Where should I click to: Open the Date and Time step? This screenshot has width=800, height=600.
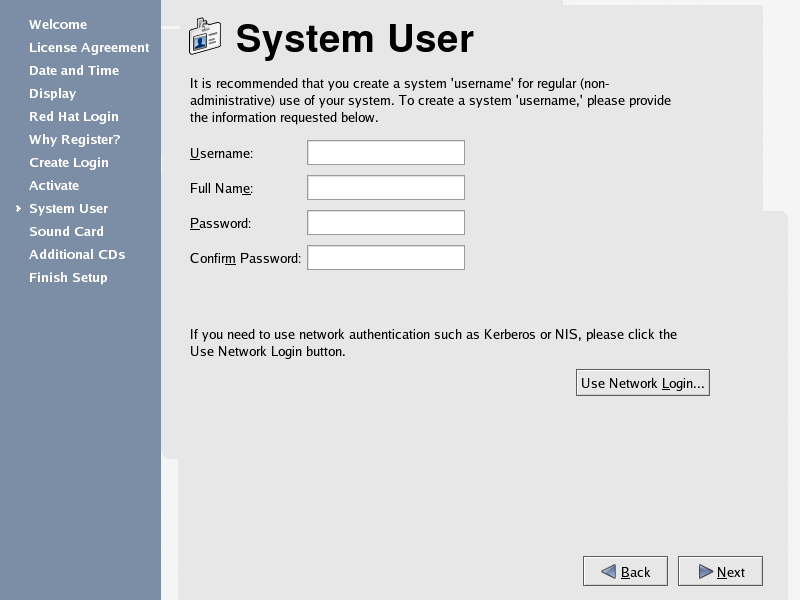(74, 71)
